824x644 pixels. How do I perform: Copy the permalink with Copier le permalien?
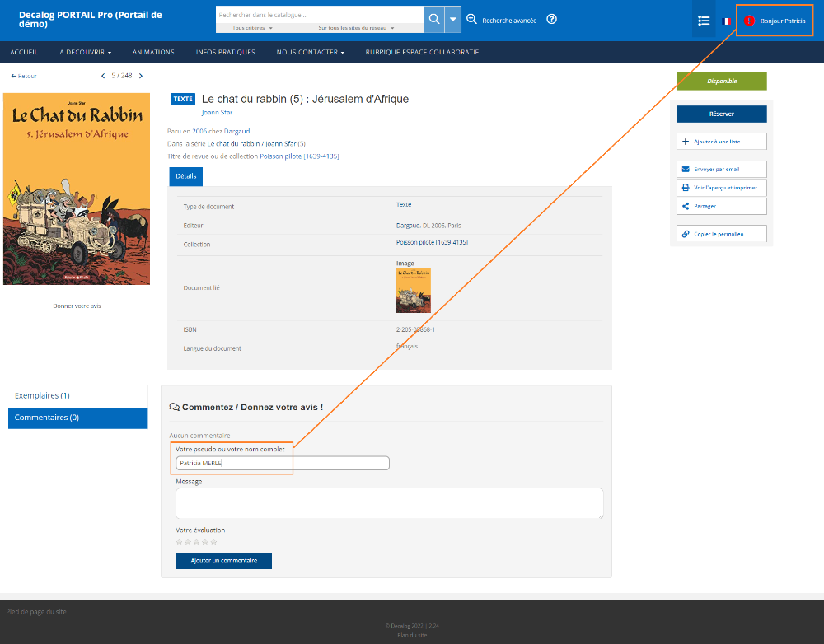click(x=721, y=234)
